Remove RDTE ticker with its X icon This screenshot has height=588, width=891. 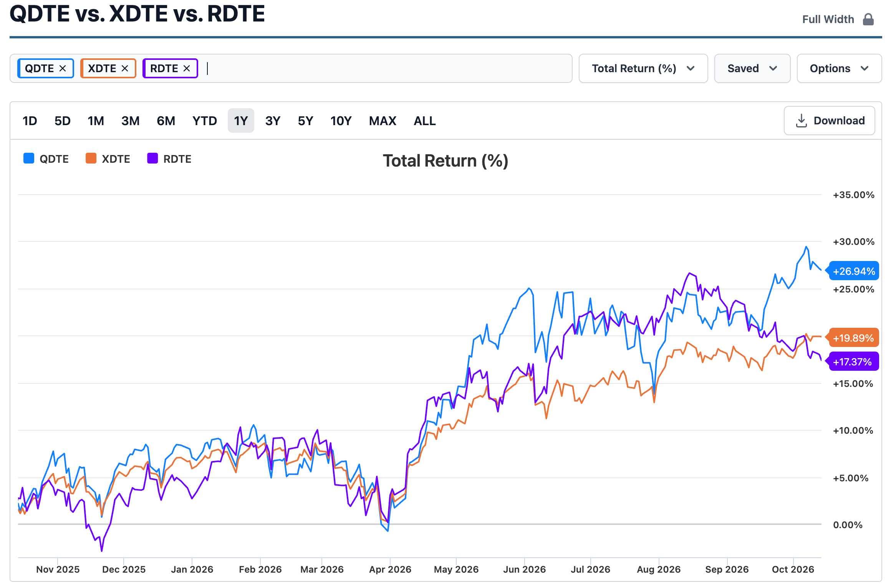pyautogui.click(x=187, y=68)
